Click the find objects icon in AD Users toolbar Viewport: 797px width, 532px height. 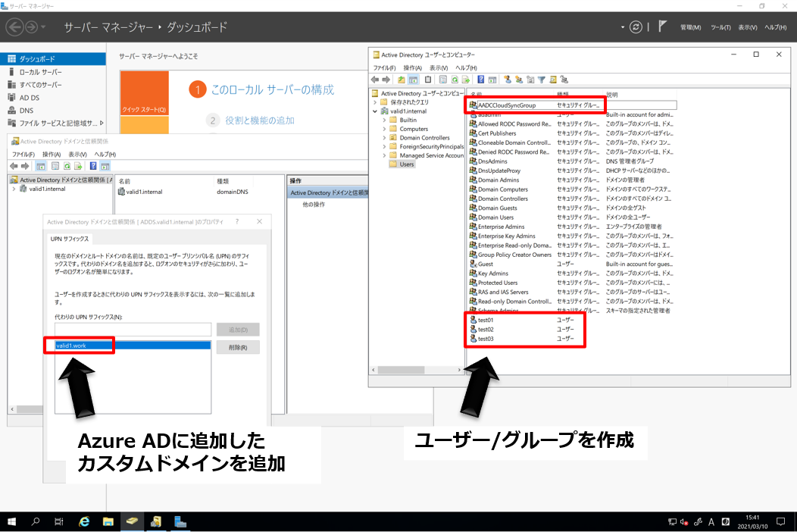pos(553,80)
